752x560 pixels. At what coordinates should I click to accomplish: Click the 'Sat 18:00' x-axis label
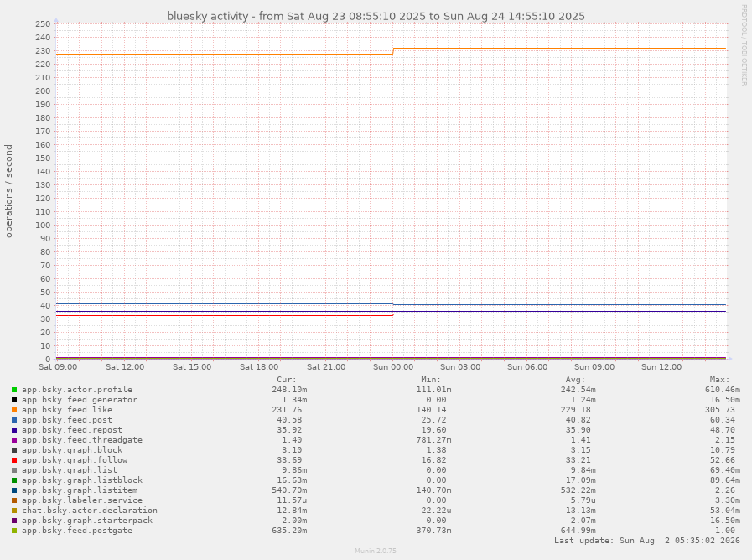pos(259,367)
